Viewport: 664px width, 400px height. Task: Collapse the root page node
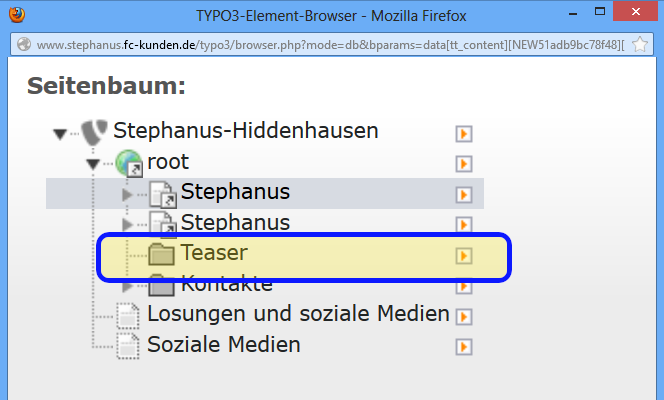93,164
